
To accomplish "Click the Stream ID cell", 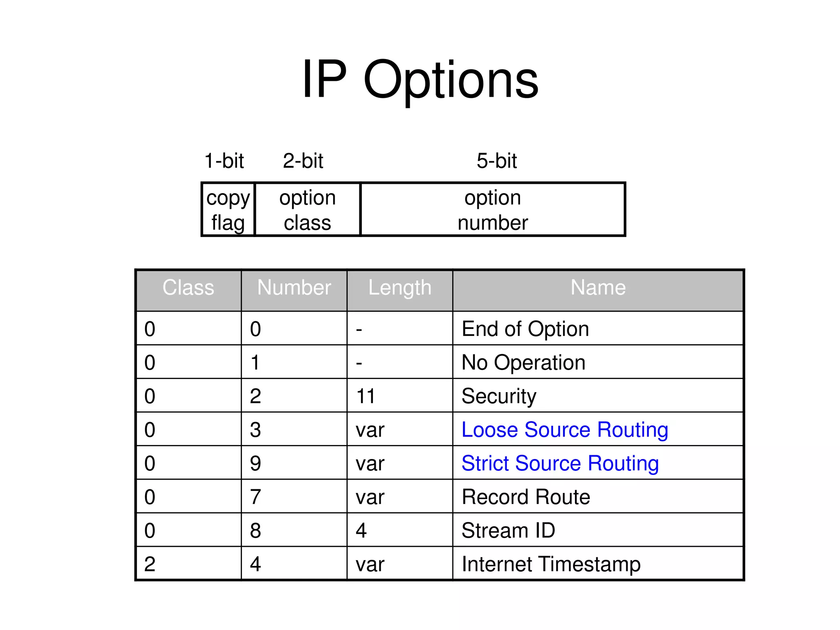I will tap(508, 531).
